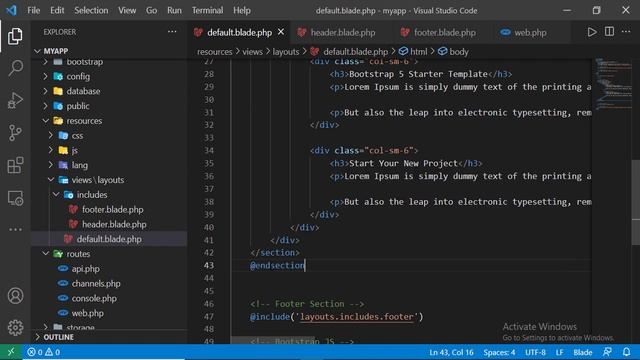The width and height of the screenshot is (640, 360).
Task: Open api.php file
Action: pos(85,269)
